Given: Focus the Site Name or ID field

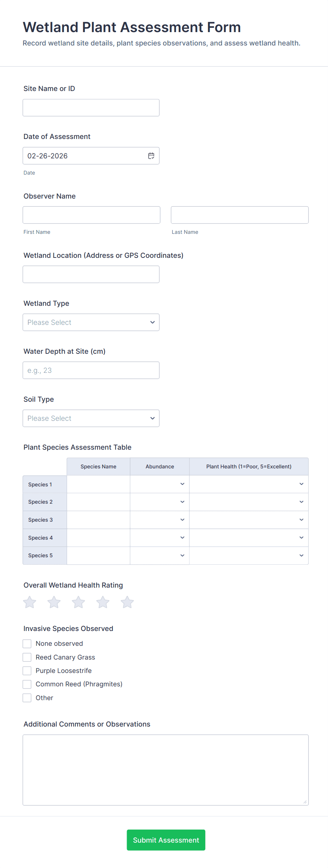Looking at the screenshot, I should pyautogui.click(x=91, y=108).
